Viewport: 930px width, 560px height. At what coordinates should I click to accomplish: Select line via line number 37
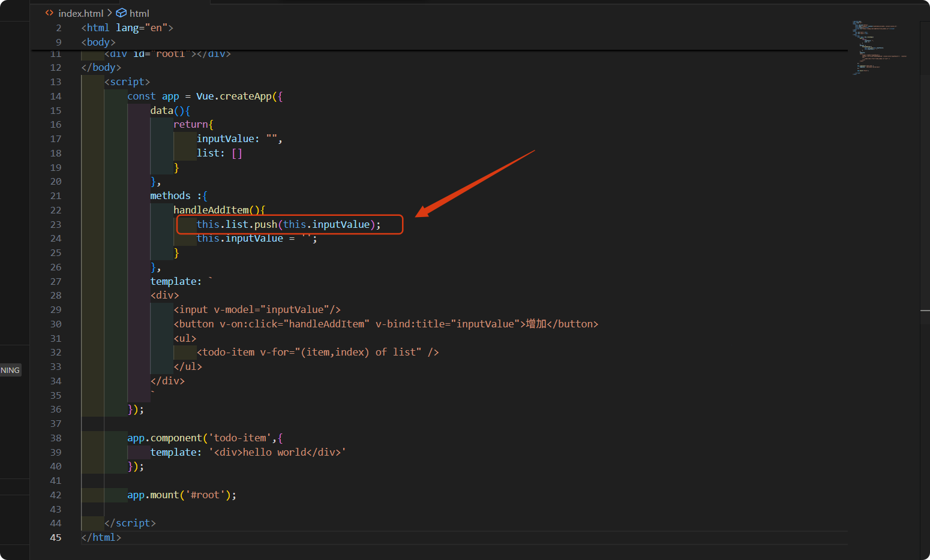(x=56, y=423)
